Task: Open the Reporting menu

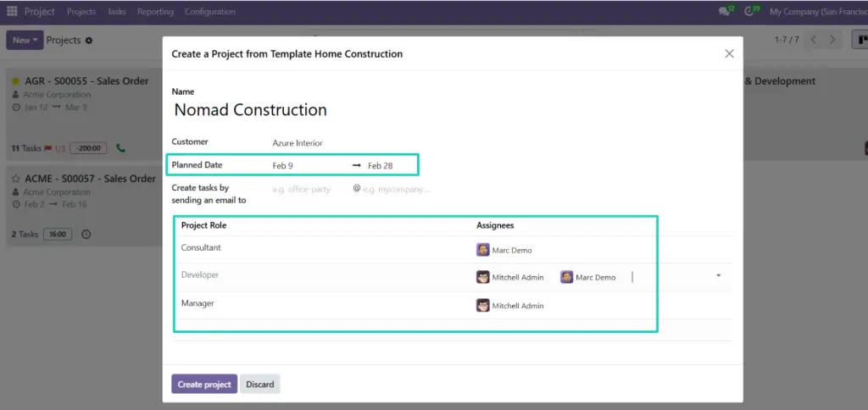Action: click(x=156, y=11)
